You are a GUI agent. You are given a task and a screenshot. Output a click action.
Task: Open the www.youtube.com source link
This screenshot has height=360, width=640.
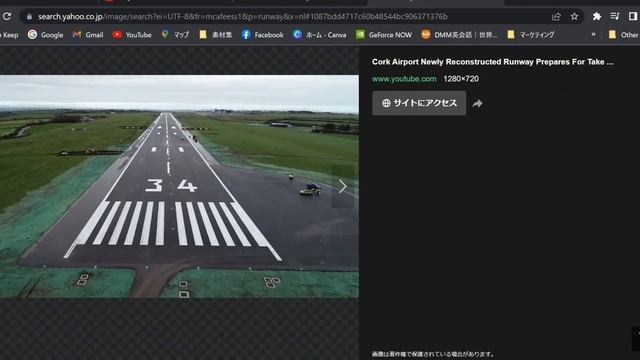pyautogui.click(x=404, y=79)
